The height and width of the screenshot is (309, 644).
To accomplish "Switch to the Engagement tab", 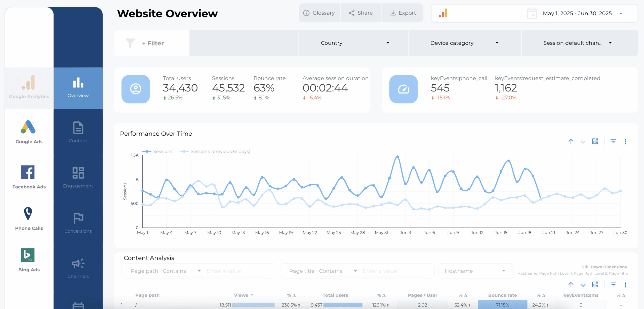I will click(x=78, y=178).
